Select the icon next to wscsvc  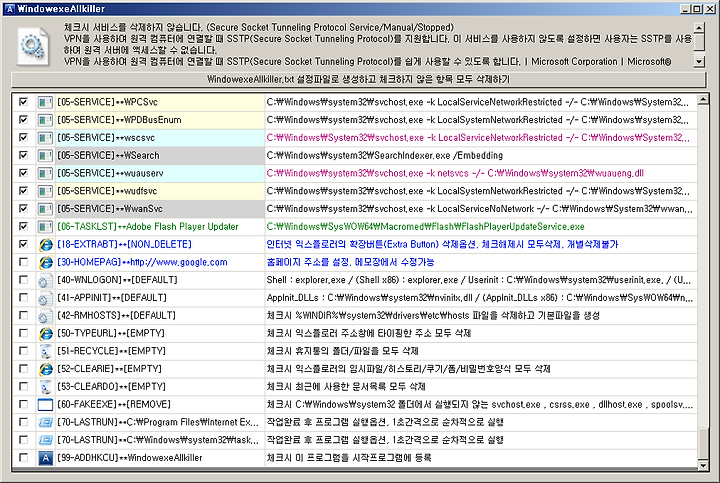coord(45,138)
